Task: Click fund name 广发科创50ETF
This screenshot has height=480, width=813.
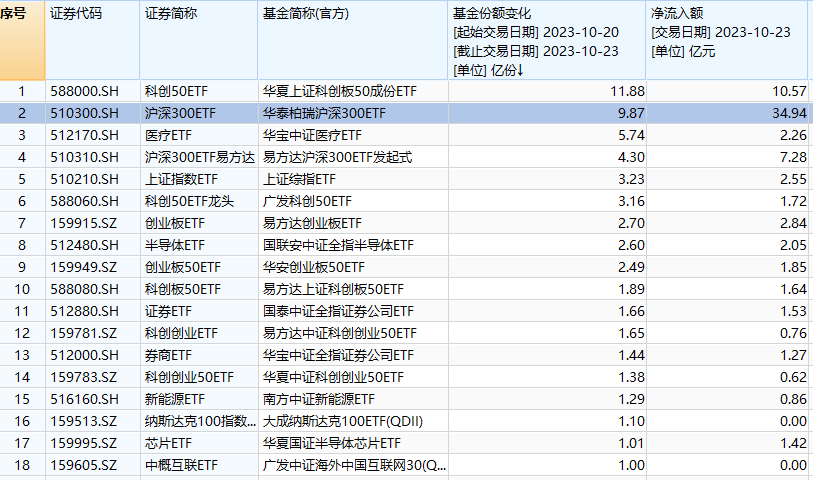Action: (x=307, y=201)
